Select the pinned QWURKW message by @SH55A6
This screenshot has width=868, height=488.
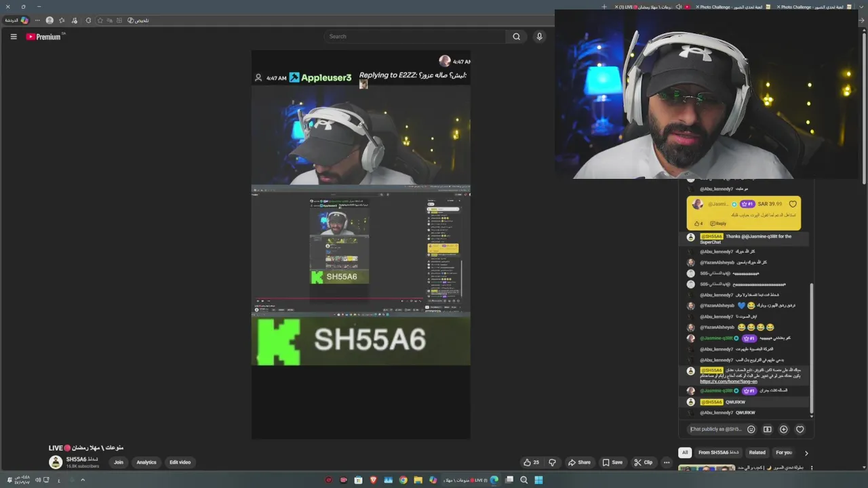pos(745,402)
